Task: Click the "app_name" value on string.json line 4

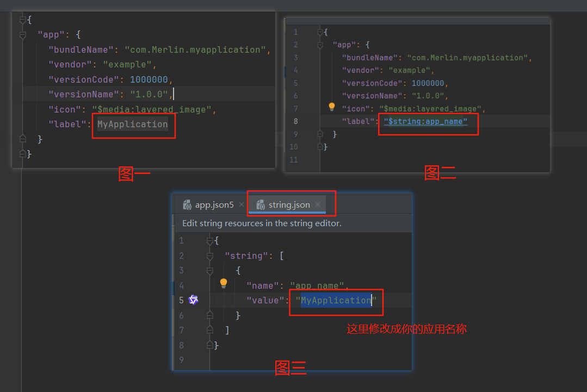Action: (317, 286)
